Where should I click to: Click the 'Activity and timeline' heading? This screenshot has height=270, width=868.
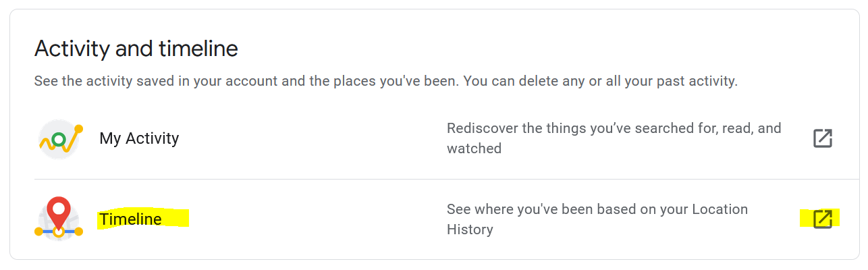tap(136, 49)
